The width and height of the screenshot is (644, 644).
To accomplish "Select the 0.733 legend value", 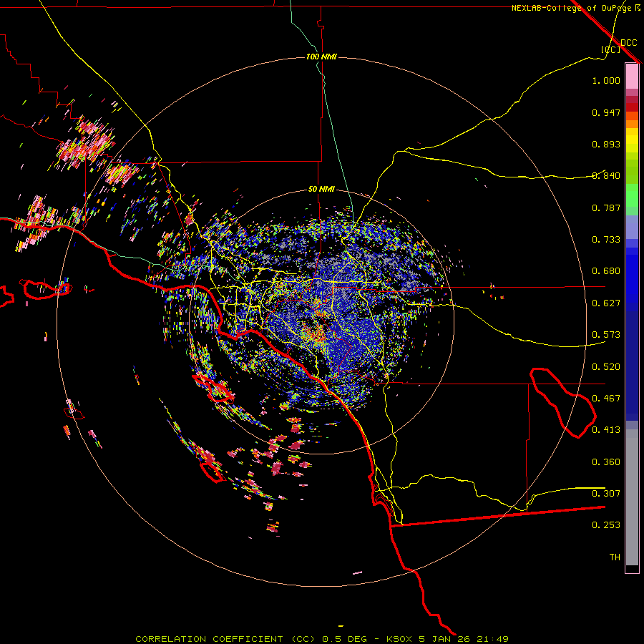I will (x=606, y=240).
